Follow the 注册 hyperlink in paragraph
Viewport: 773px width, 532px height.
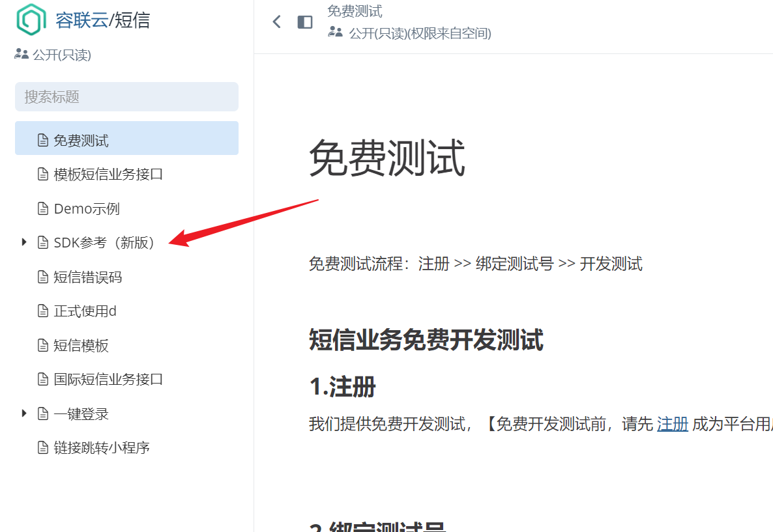[673, 424]
